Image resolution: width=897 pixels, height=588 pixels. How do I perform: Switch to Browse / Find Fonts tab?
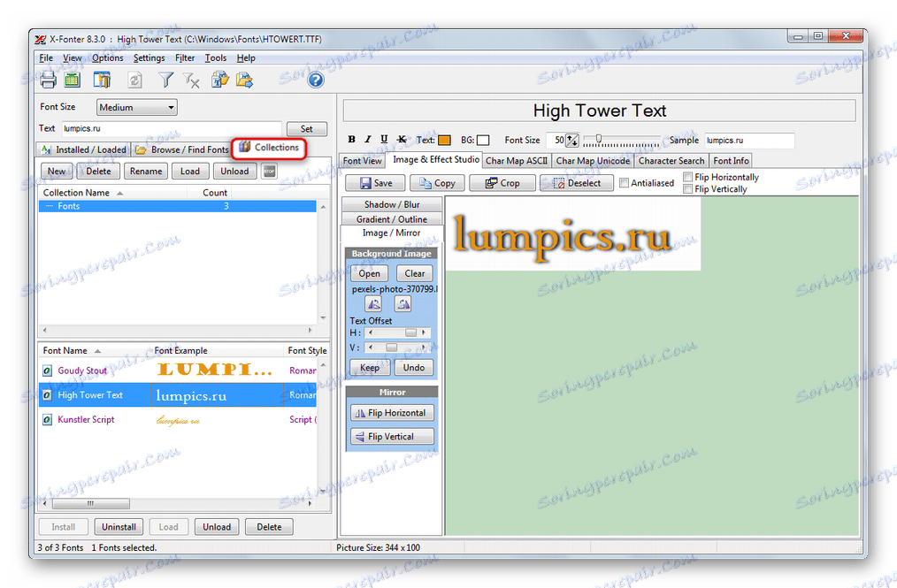181,149
